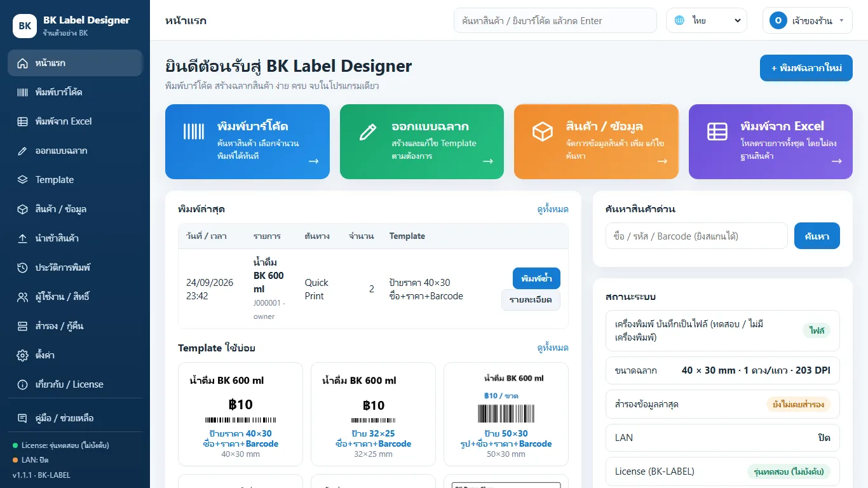
Task: Click the info icon beside เกี่ยวกับ / License
Action: click(23, 384)
